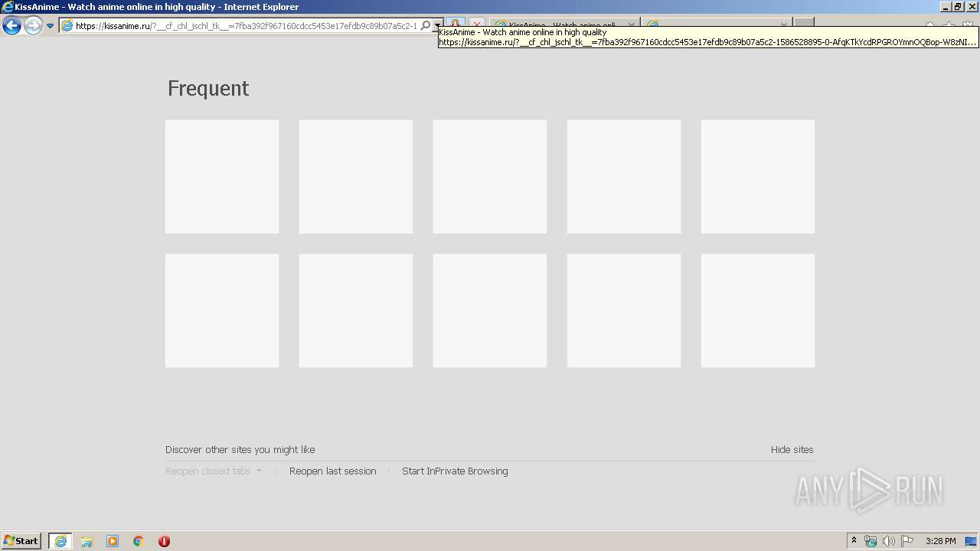Image resolution: width=980 pixels, height=551 pixels.
Task: Click 'Reopen last session' link
Action: point(333,471)
